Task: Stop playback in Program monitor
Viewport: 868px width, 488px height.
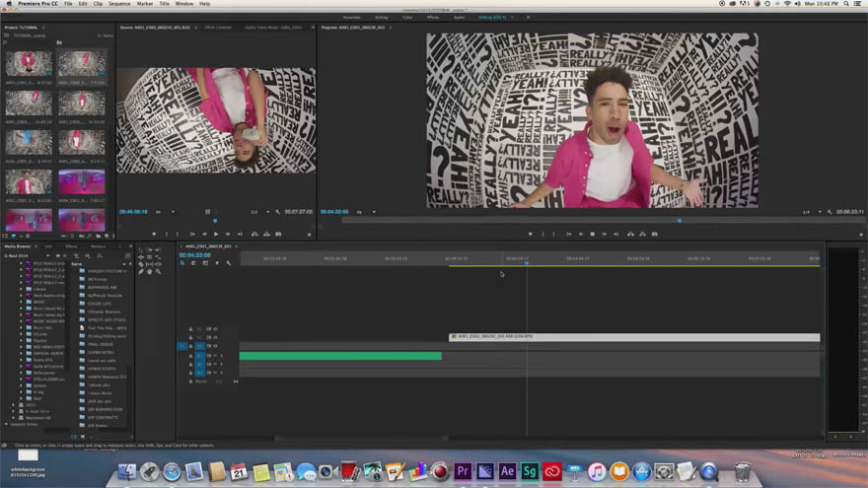Action: point(593,234)
